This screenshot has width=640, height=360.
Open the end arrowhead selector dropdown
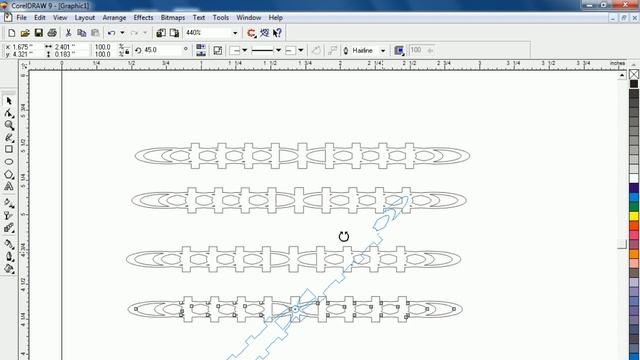(301, 50)
